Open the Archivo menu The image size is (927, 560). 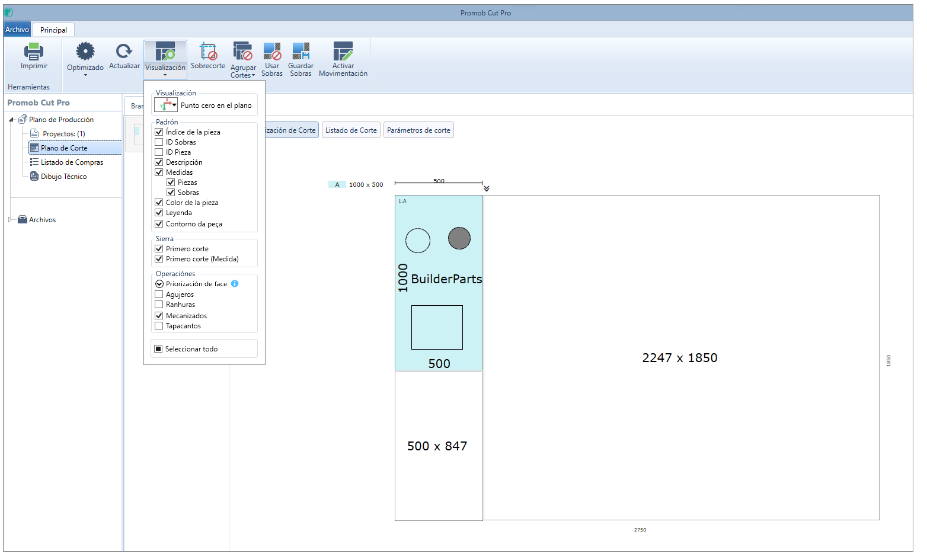click(x=17, y=30)
